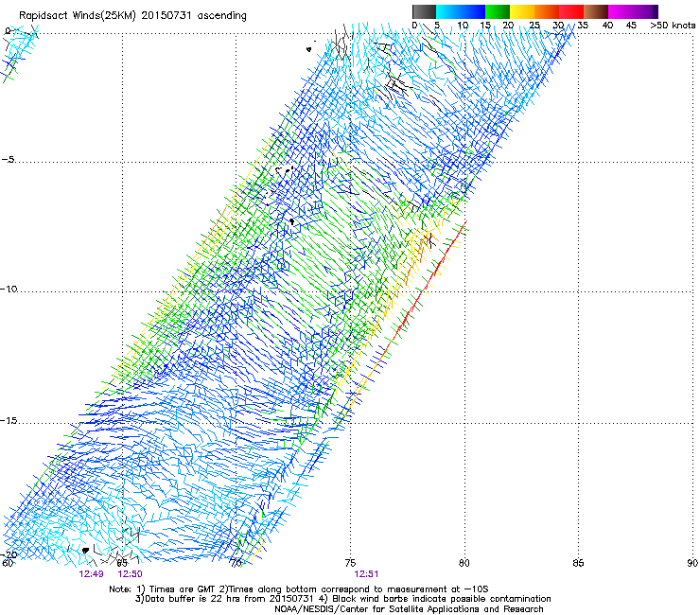Click the yellow 20-25 knots legend swatch

(522, 11)
